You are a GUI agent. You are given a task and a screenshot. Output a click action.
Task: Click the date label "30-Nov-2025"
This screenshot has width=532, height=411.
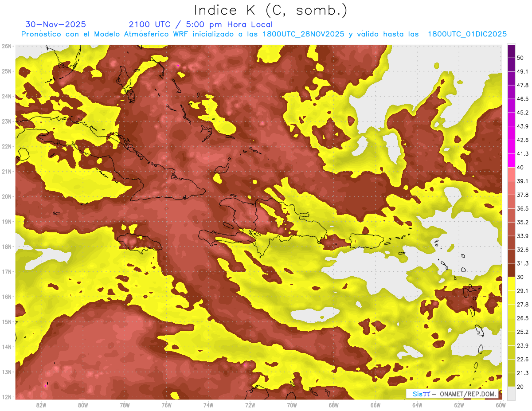tap(56, 24)
